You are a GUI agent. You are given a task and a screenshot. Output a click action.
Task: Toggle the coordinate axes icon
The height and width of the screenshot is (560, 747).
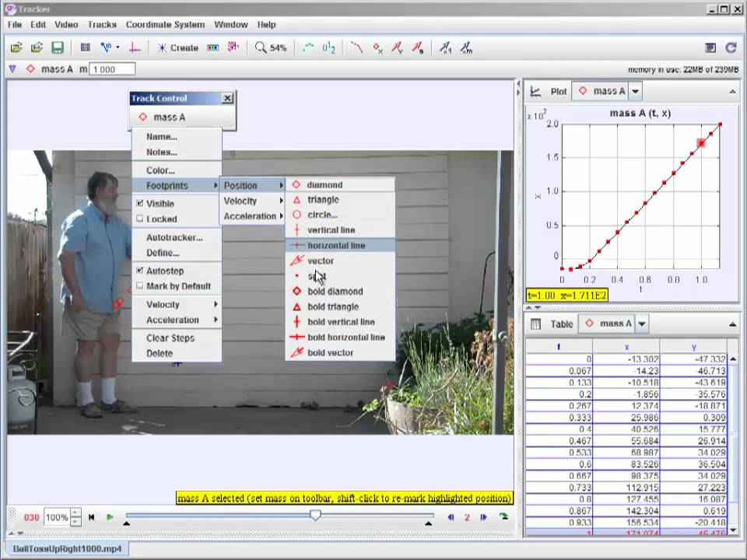pyautogui.click(x=135, y=47)
